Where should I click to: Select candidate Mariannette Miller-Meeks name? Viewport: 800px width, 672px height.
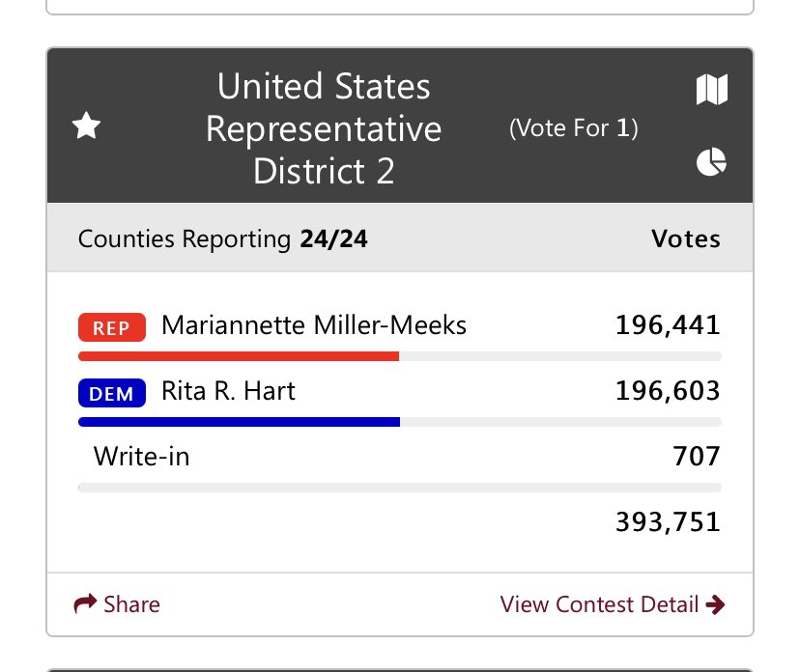tap(314, 326)
